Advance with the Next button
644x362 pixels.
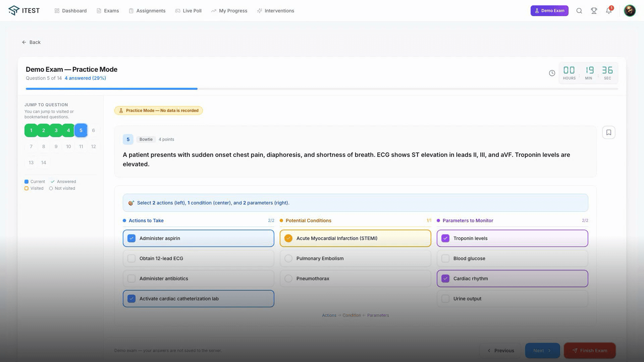pos(542,351)
